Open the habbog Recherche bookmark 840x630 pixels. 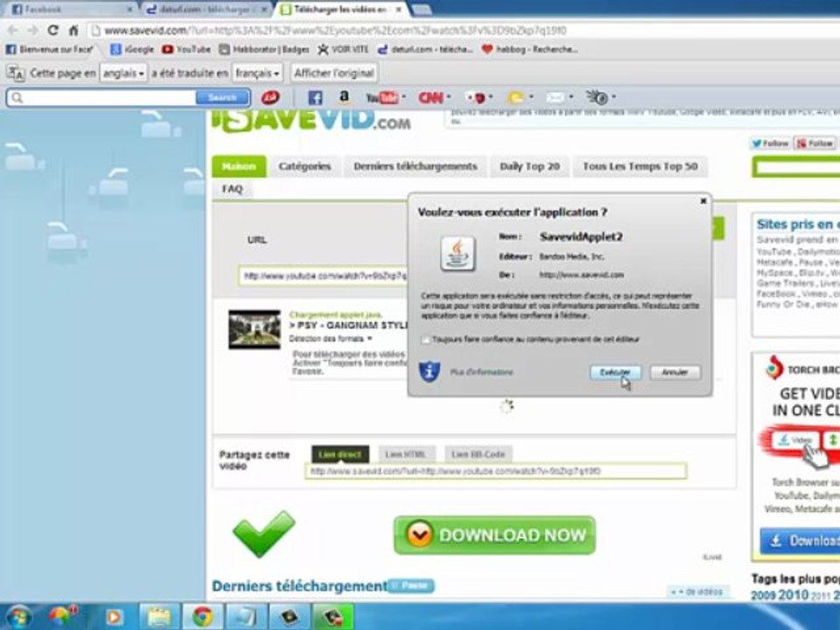coord(529,49)
